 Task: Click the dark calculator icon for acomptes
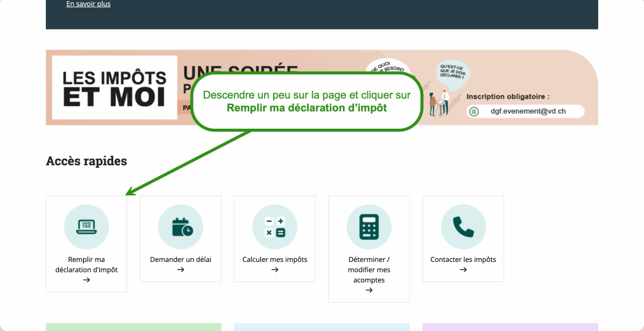[x=369, y=227]
